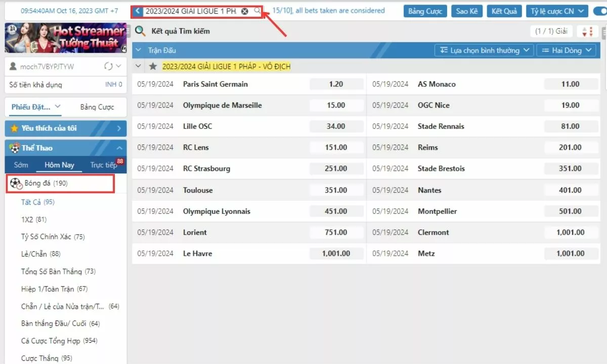The image size is (607, 364).
Task: Click Stade Rennais odds 81.00
Action: (x=571, y=126)
